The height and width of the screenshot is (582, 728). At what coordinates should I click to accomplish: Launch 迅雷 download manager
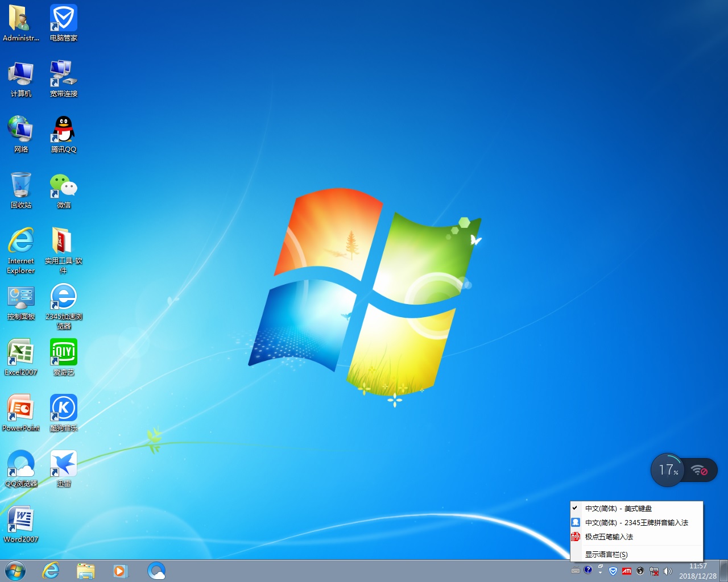click(x=63, y=463)
